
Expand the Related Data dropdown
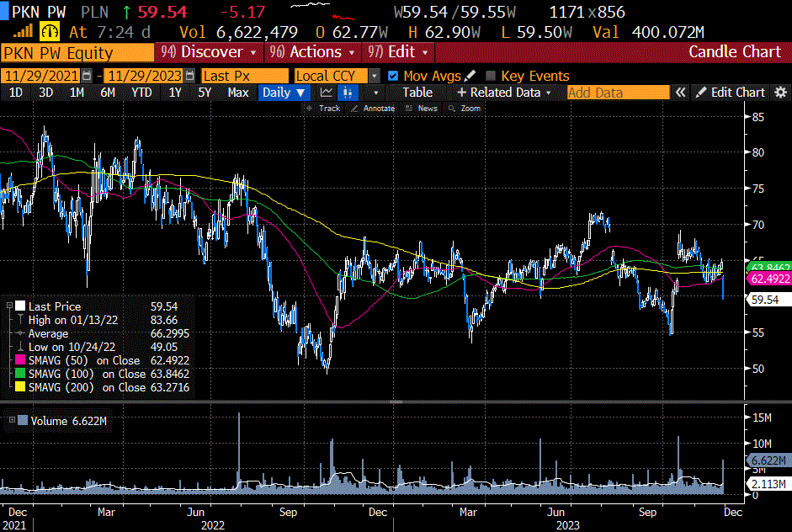pyautogui.click(x=503, y=93)
